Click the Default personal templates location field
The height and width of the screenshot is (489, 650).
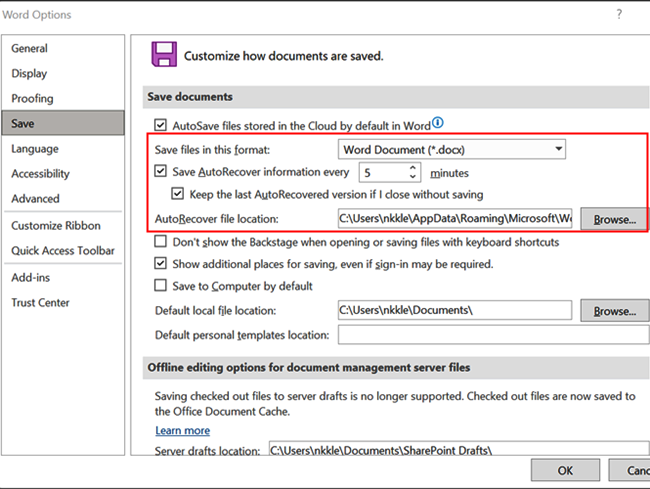493,335
